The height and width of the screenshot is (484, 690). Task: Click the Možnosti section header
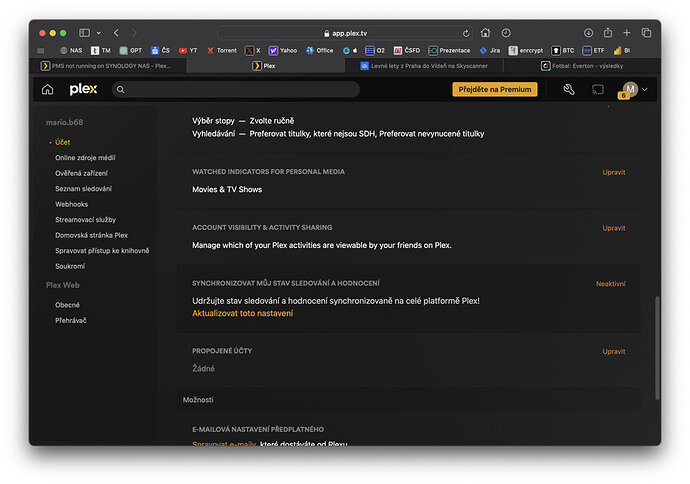click(198, 400)
